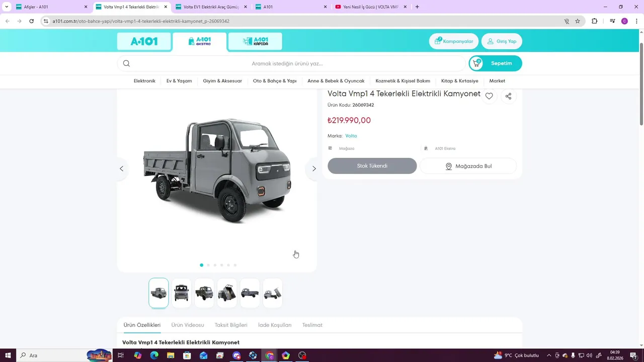The width and height of the screenshot is (644, 362).
Task: Select the first truck thumbnail
Action: click(x=158, y=293)
